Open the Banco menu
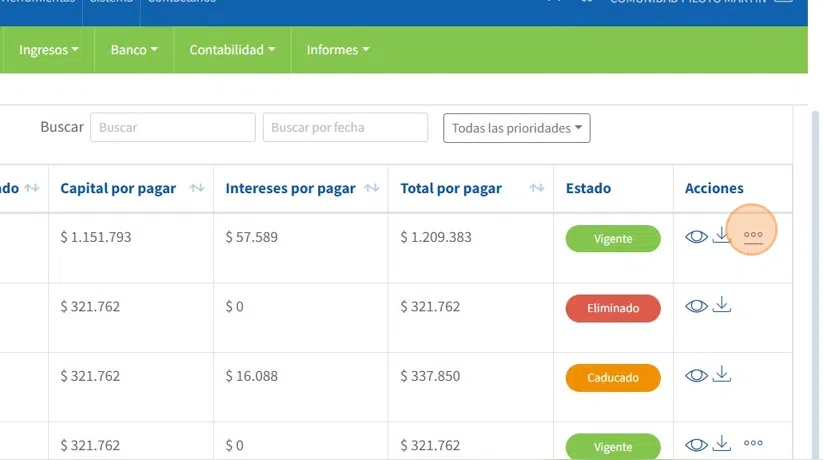This screenshot has height=460, width=823. coord(134,50)
